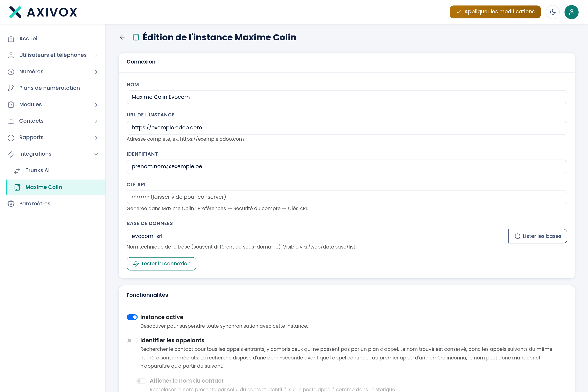Click the Axivox logo

(x=43, y=12)
